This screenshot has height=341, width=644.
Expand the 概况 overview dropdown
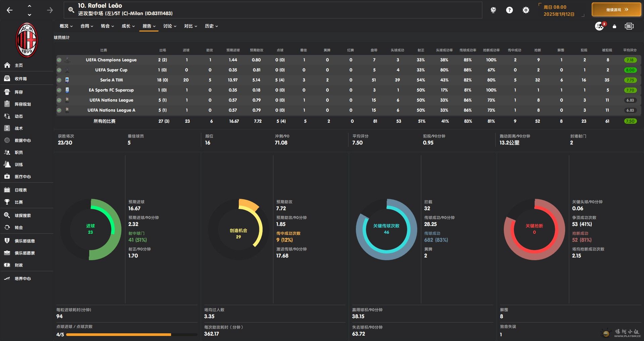point(66,26)
